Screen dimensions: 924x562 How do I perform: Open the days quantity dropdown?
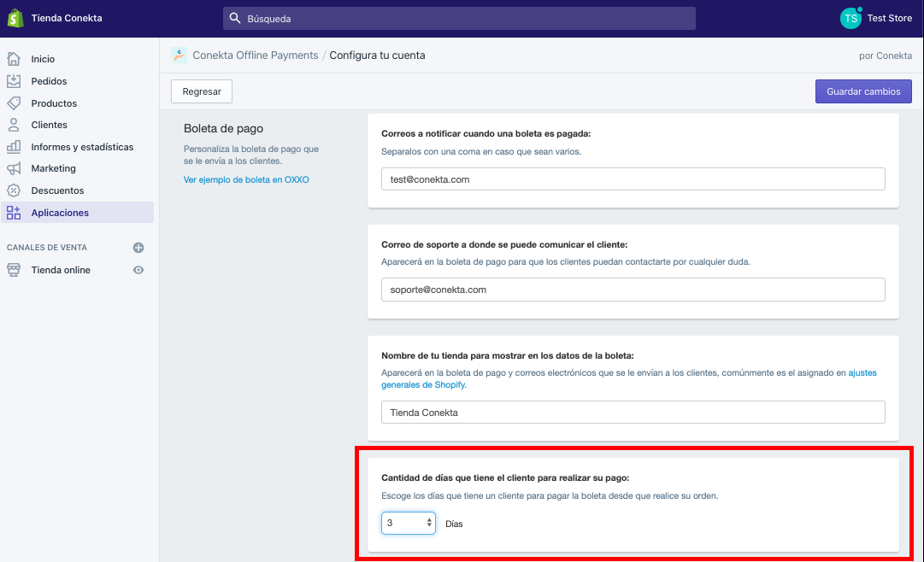click(x=409, y=523)
